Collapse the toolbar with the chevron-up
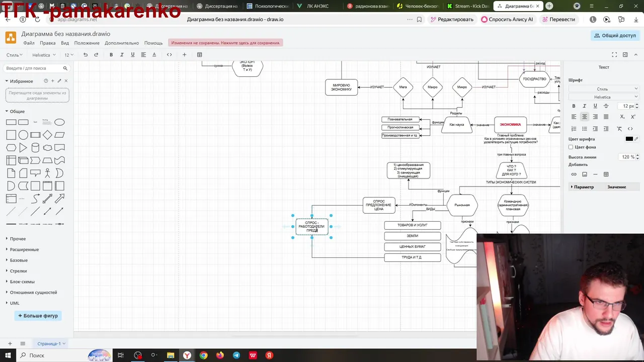Screen dimensions: 644x362 [636, 55]
